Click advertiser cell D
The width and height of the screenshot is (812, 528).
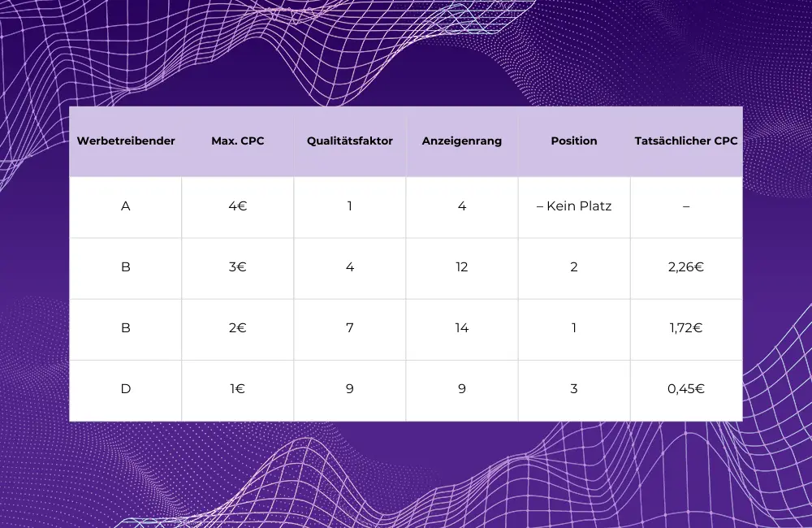[x=126, y=389]
